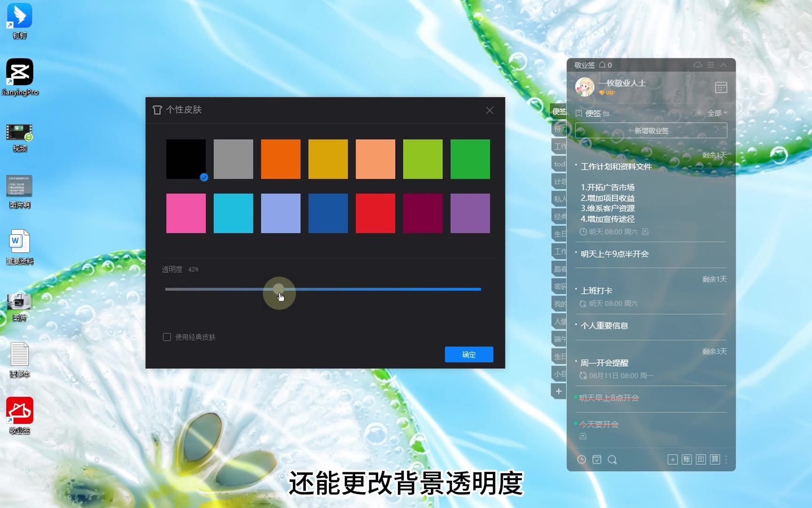Open the vertical dots more menu
Viewport: 812px width, 508px height.
(x=726, y=460)
